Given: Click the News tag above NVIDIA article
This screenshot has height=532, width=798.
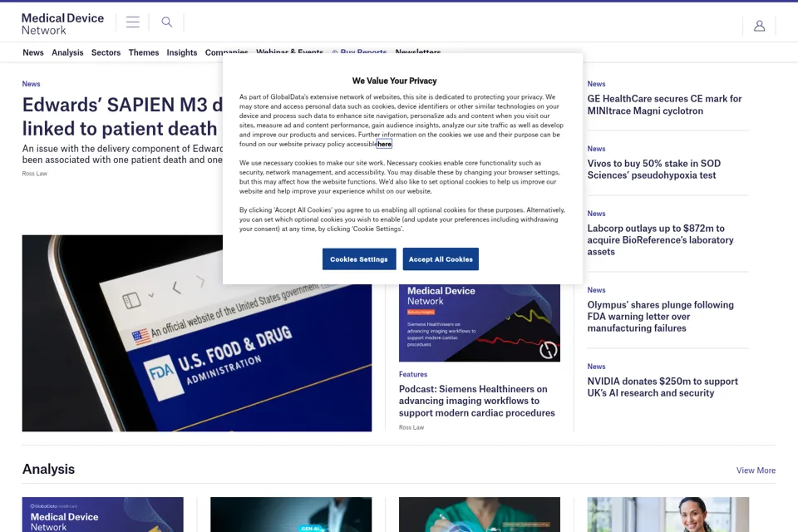Looking at the screenshot, I should coord(596,367).
